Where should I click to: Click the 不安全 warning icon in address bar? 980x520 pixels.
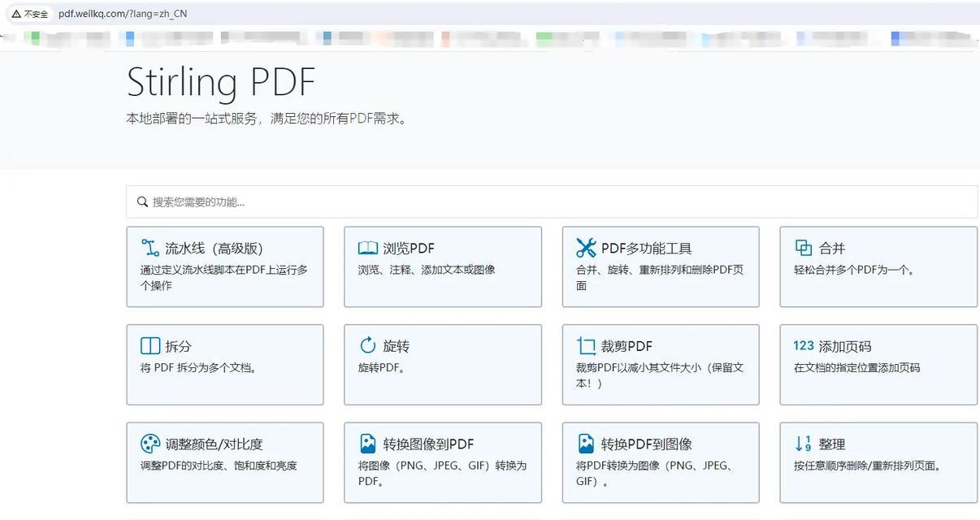click(x=15, y=14)
